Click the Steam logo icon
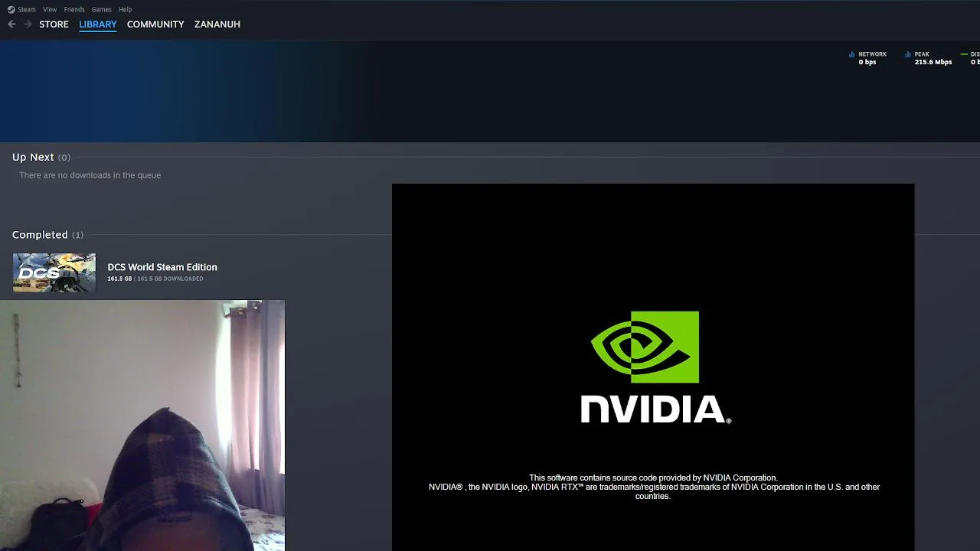 11,9
